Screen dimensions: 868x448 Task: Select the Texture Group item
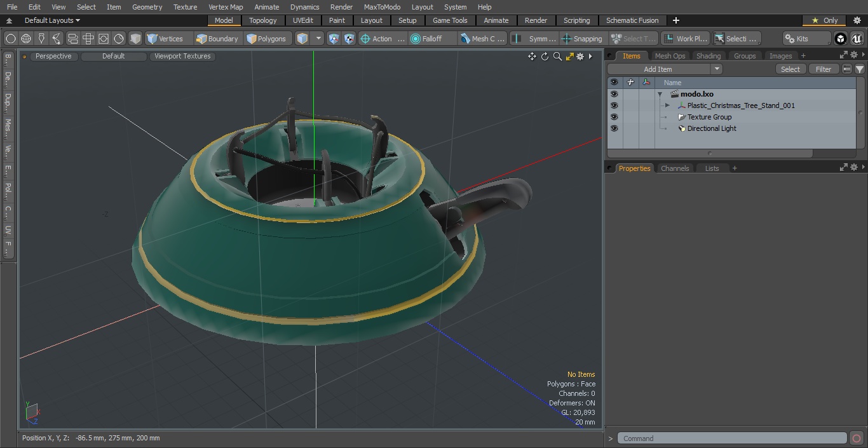click(709, 117)
